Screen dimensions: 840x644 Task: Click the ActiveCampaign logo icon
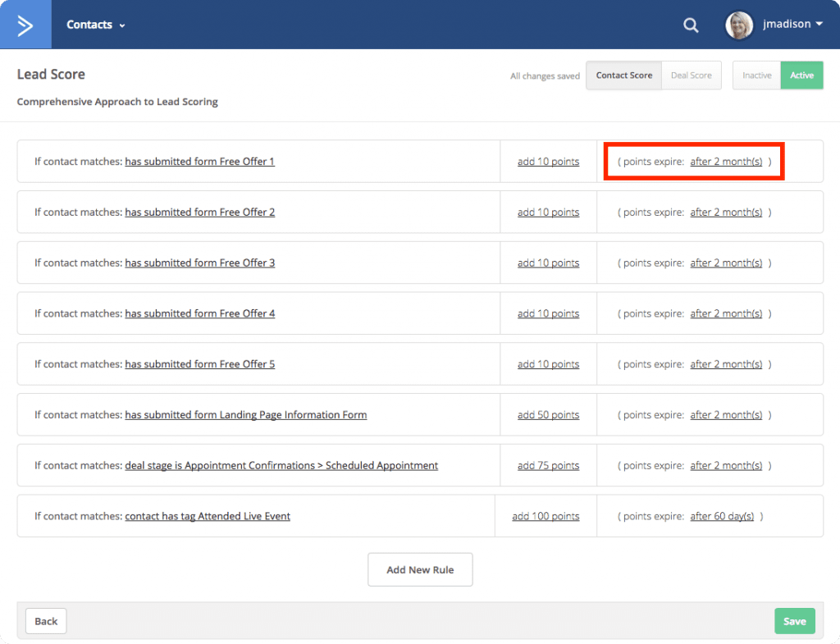click(25, 25)
